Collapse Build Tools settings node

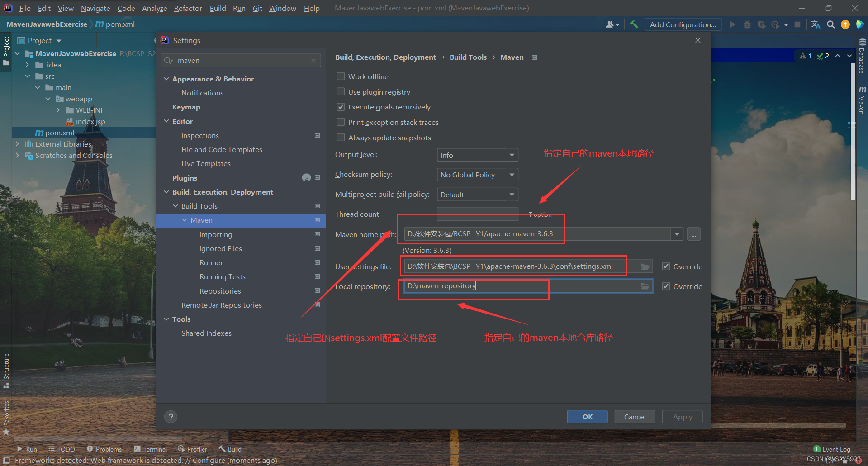coord(175,206)
